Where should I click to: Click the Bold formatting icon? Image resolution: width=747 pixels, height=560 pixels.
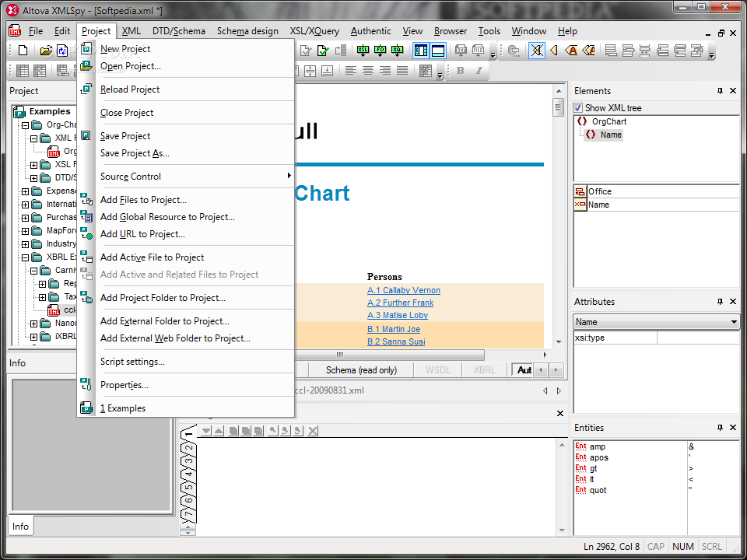(460, 71)
